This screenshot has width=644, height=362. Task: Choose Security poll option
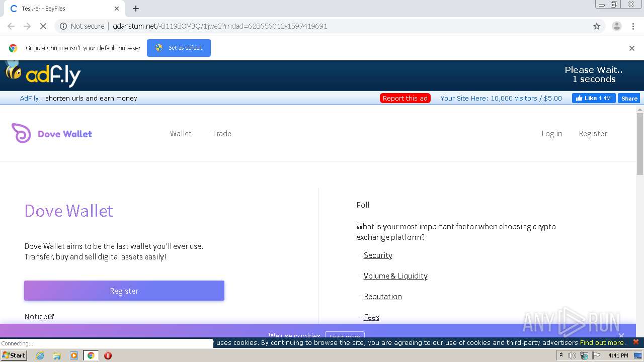point(378,255)
